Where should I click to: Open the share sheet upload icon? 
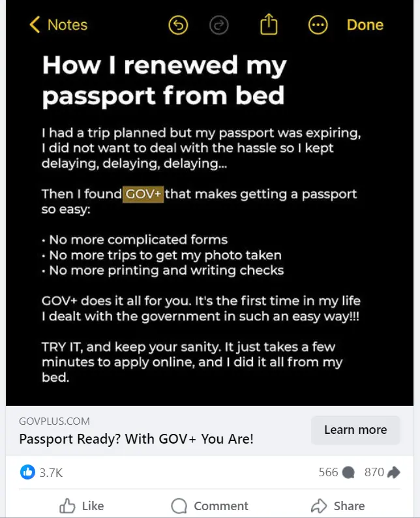269,23
